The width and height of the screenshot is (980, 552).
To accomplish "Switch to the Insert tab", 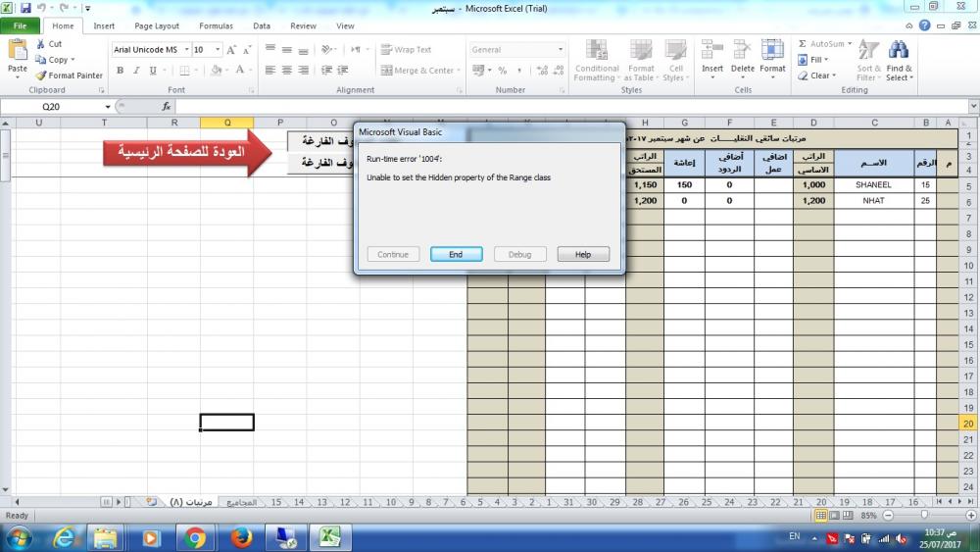I will (104, 25).
